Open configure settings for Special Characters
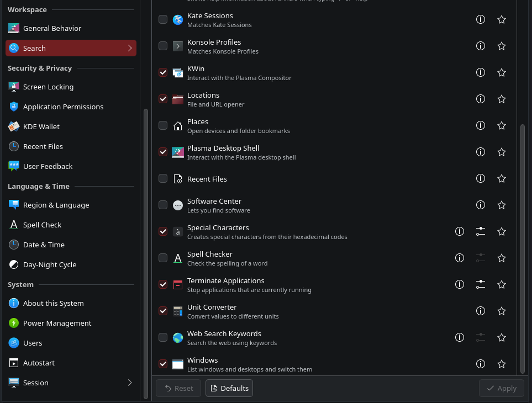This screenshot has height=403, width=532. (481, 231)
